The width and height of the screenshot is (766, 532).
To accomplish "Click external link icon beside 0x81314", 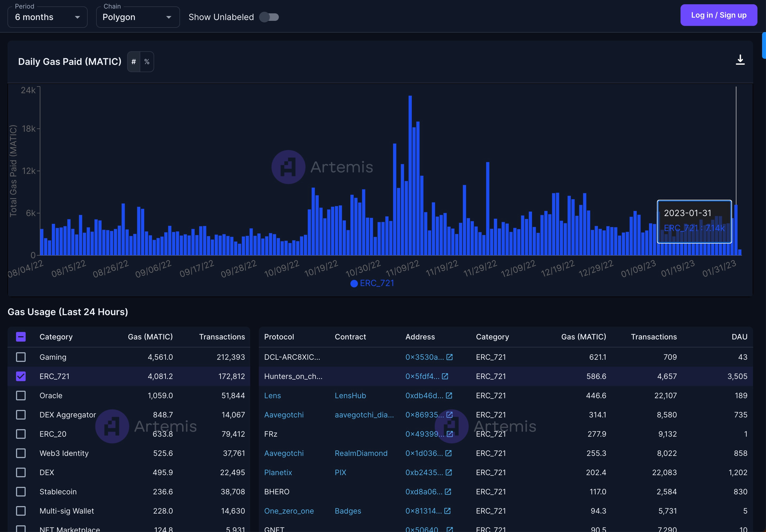I will [x=447, y=511].
